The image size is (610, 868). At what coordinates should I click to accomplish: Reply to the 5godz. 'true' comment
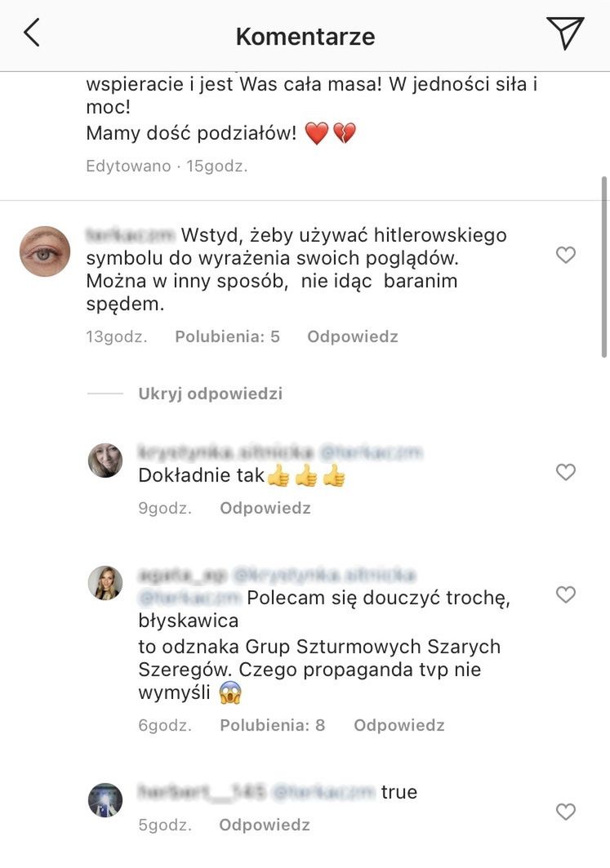pyautogui.click(x=265, y=825)
